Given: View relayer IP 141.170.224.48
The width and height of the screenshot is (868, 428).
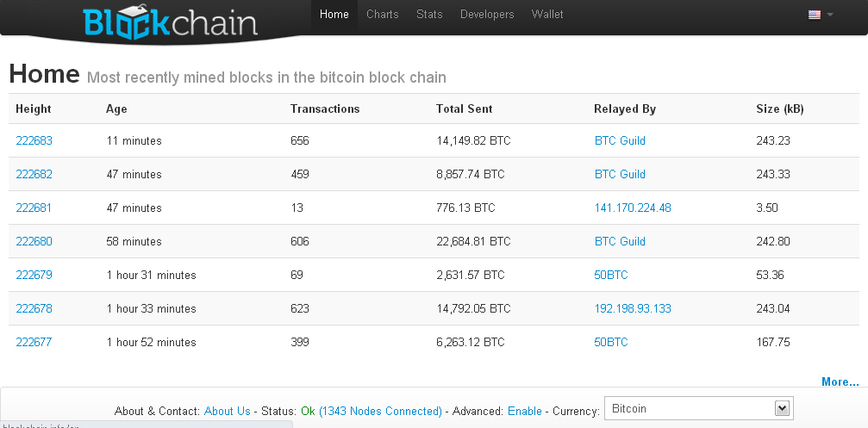Looking at the screenshot, I should pos(632,208).
